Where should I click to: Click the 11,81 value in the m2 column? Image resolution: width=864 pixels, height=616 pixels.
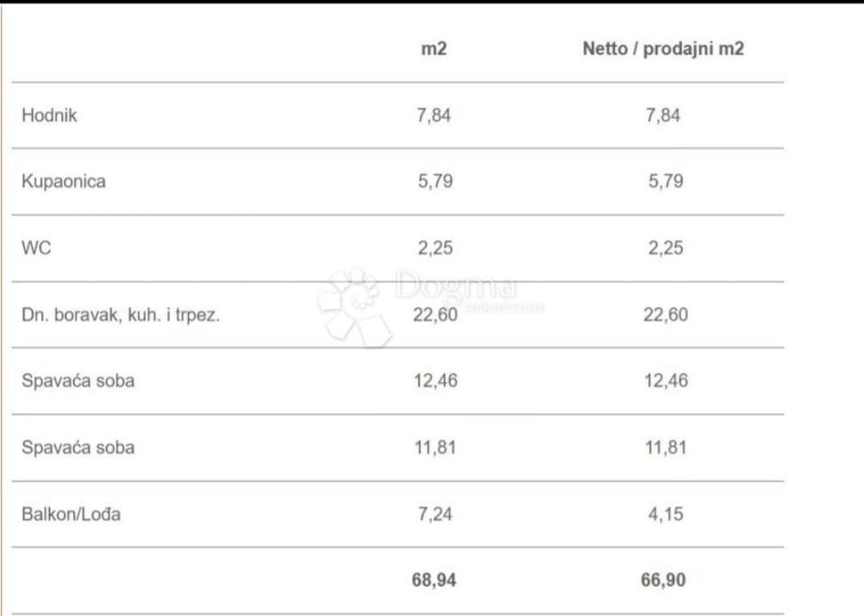click(x=434, y=448)
